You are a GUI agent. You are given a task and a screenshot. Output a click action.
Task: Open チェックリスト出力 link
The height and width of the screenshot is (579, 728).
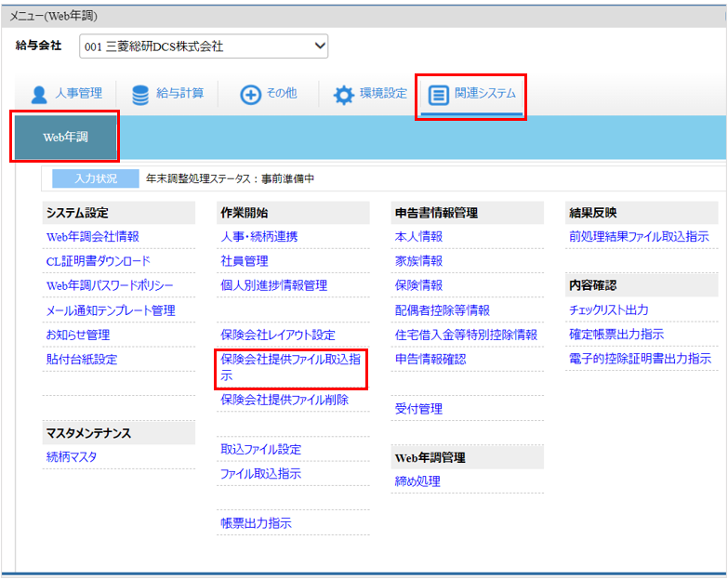pyautogui.click(x=609, y=309)
